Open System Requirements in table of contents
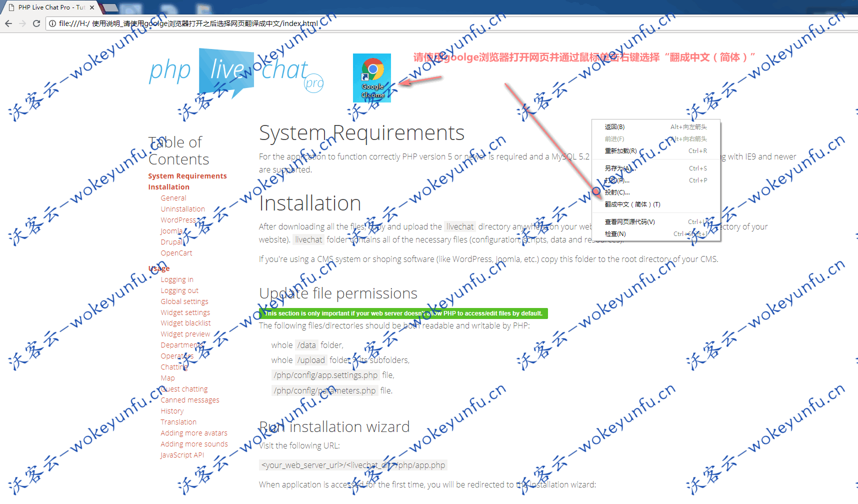 (187, 176)
